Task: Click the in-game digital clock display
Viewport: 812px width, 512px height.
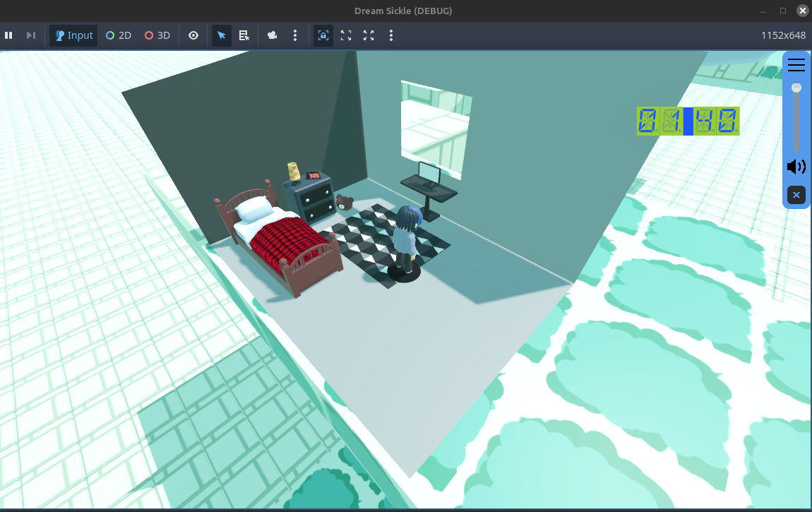Action: coord(688,121)
